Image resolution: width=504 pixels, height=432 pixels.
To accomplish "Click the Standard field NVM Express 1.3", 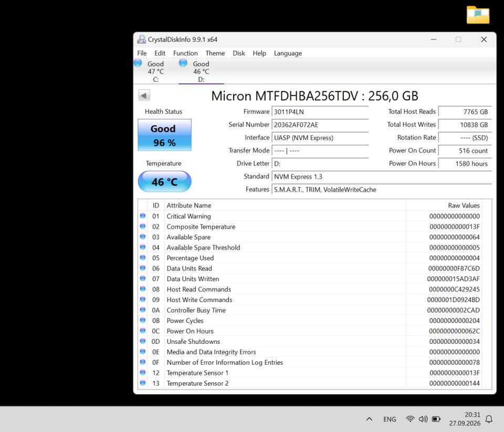I will 382,176.
